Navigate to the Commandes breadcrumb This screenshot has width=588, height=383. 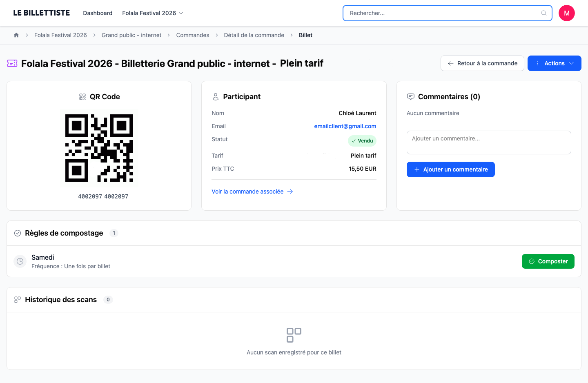pyautogui.click(x=193, y=35)
